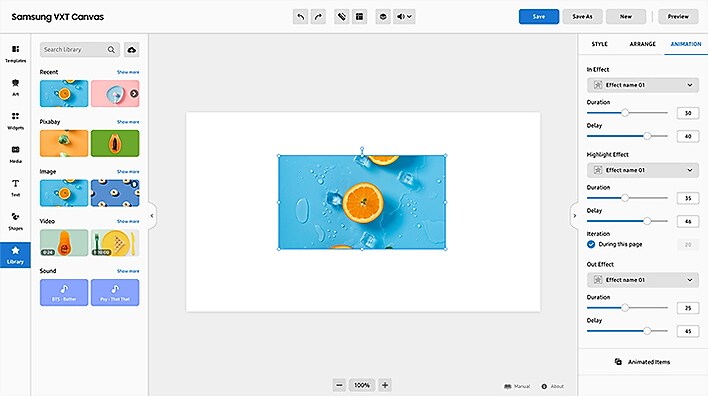Select the pink Recent thumbnail
708x396 pixels.
[x=115, y=93]
